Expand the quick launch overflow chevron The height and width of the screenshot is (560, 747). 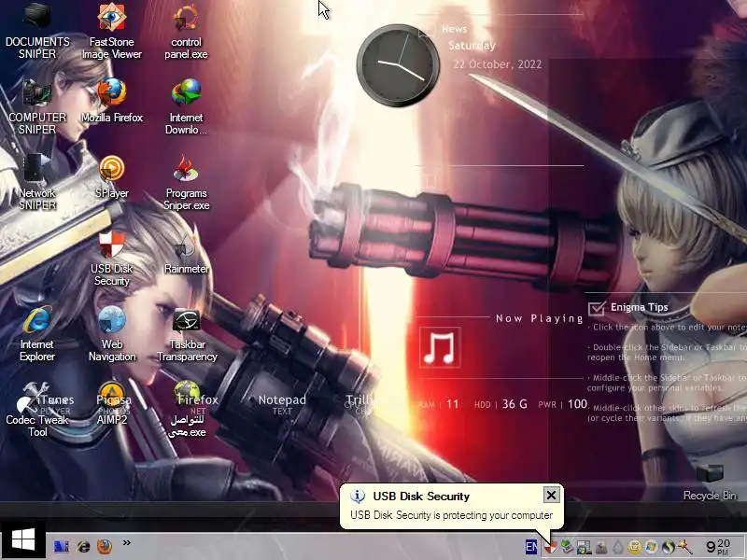pyautogui.click(x=127, y=543)
